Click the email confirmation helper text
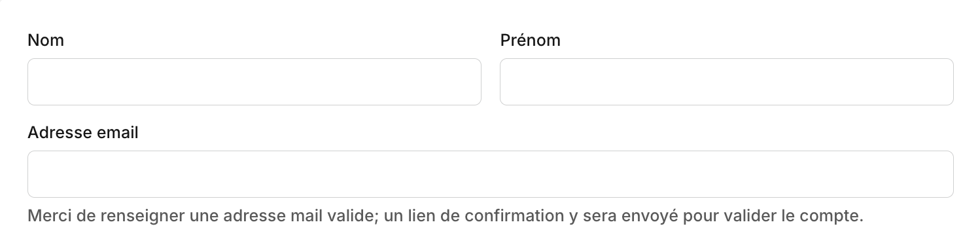This screenshot has width=980, height=237. point(446,216)
